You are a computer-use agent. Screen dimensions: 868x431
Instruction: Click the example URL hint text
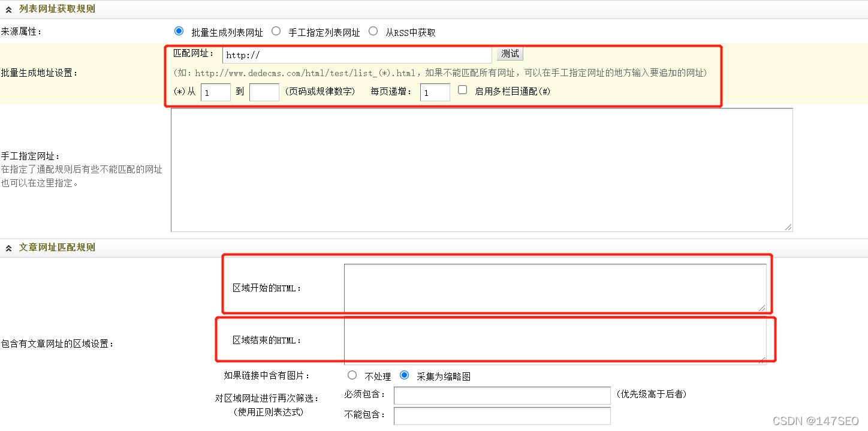[x=441, y=73]
